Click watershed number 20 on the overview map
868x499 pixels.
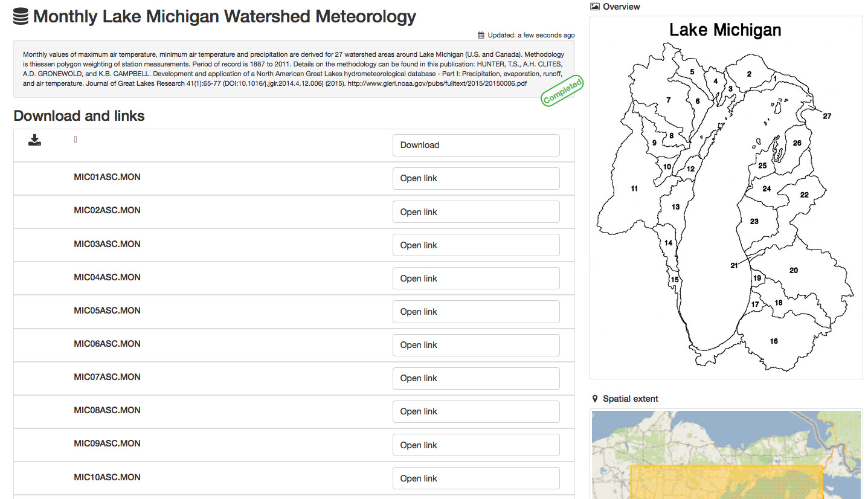pos(794,270)
